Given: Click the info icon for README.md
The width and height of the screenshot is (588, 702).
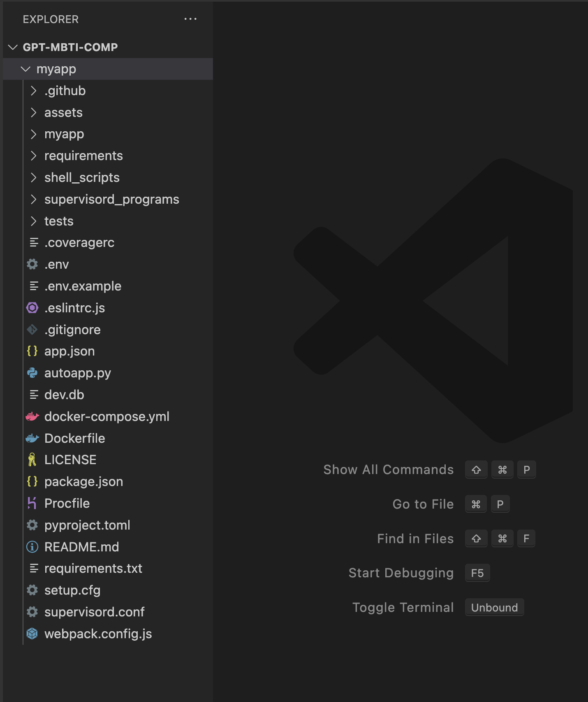Looking at the screenshot, I should point(32,547).
